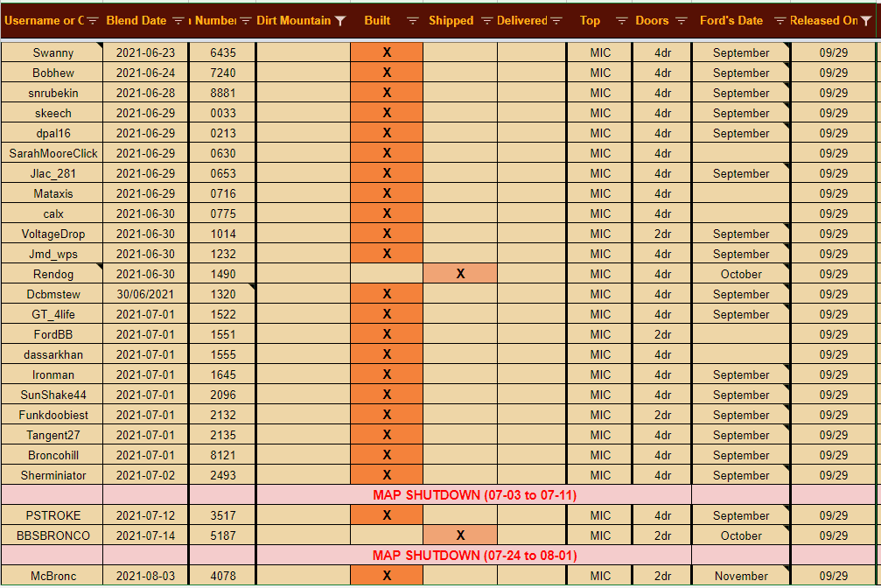Select the SarahMooreClick username cell
The image size is (881, 588).
pos(52,153)
